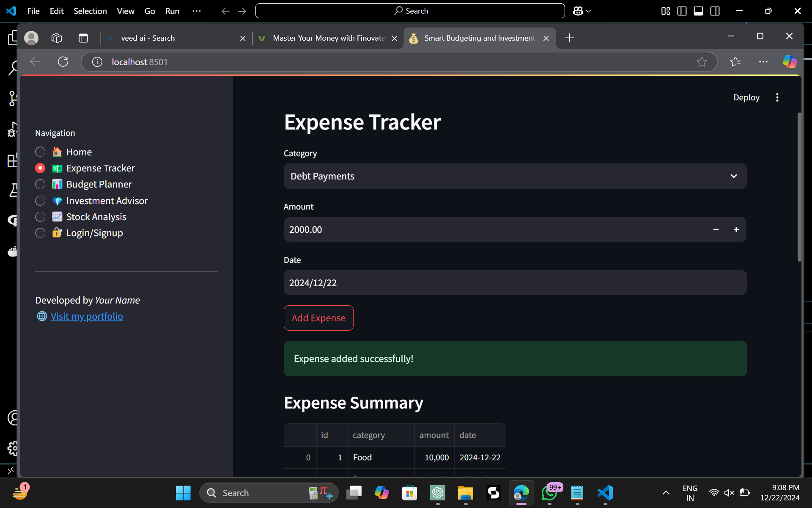Screen dimensions: 812x508
Task: Select Home radio option
Action: (x=40, y=152)
